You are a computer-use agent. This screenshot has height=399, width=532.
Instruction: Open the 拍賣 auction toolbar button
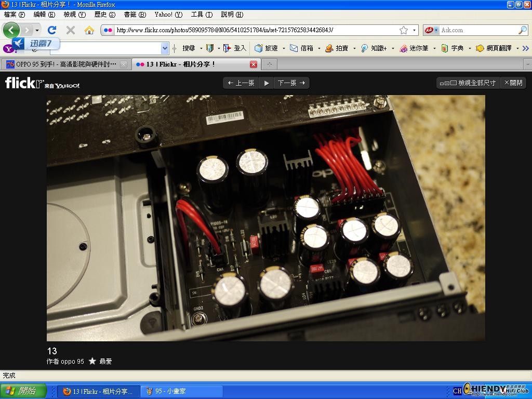pos(337,48)
